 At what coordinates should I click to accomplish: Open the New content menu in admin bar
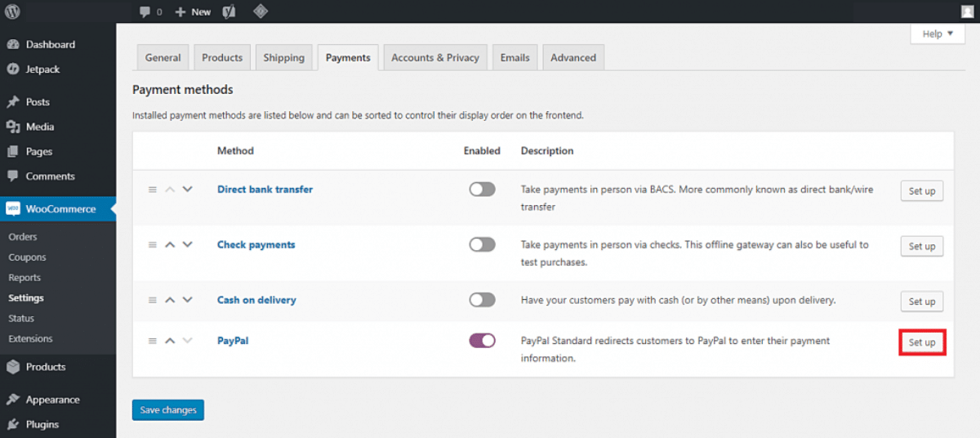[193, 11]
